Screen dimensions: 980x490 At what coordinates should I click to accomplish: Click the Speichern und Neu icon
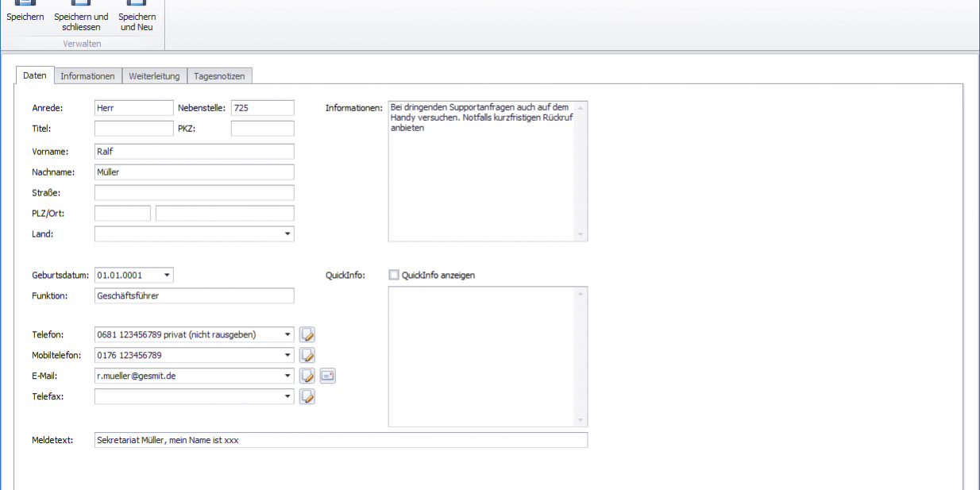(137, 4)
